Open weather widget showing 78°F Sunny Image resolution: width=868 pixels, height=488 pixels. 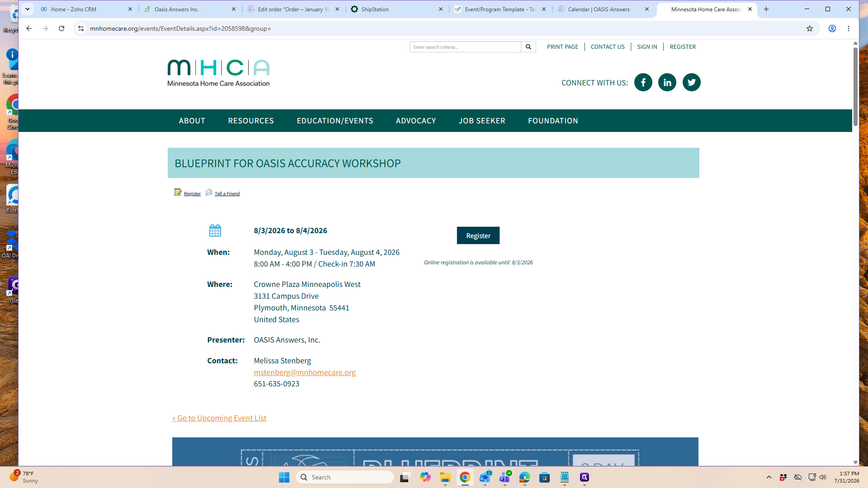(x=25, y=477)
